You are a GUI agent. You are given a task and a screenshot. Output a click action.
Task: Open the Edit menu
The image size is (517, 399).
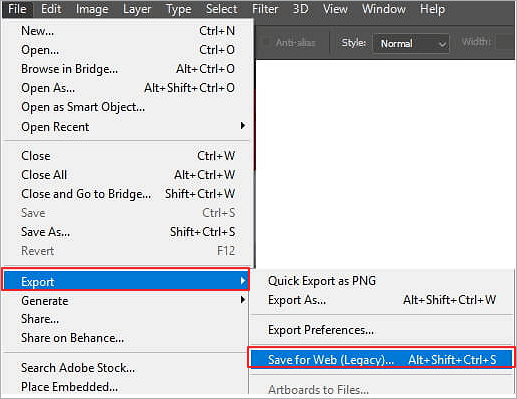point(51,9)
